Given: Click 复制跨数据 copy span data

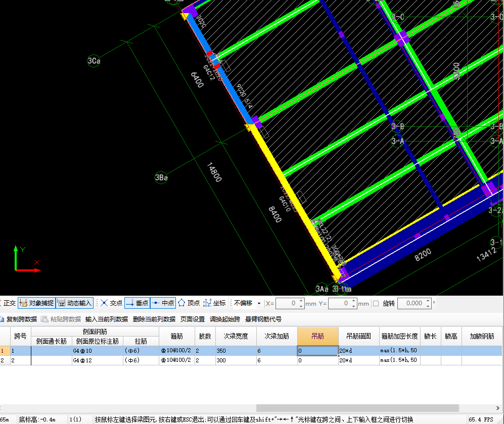Looking at the screenshot, I should click(x=19, y=319).
